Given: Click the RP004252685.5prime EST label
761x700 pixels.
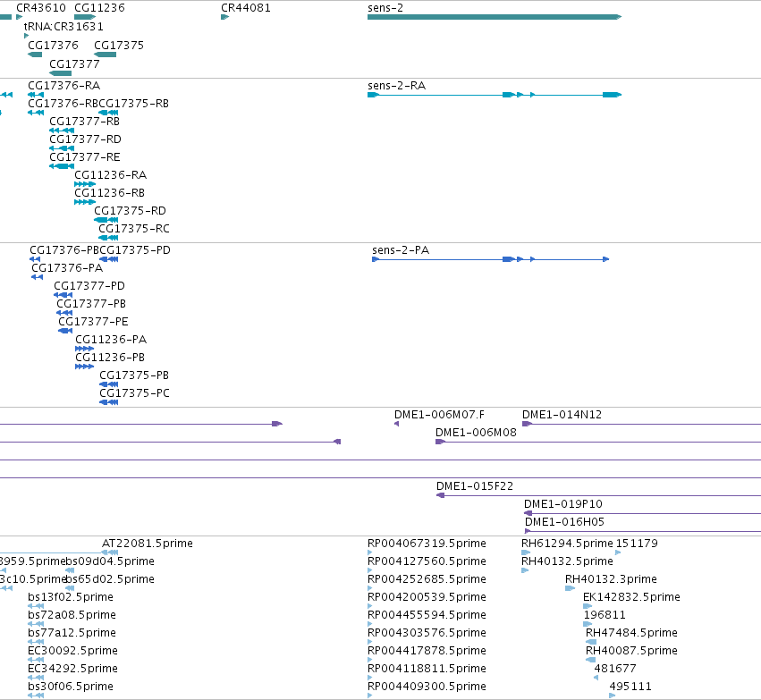Looking at the screenshot, I should pyautogui.click(x=427, y=579).
